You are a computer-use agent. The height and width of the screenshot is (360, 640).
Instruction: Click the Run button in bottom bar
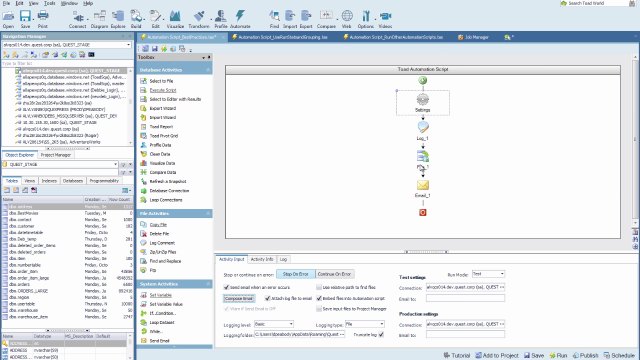coord(558,356)
